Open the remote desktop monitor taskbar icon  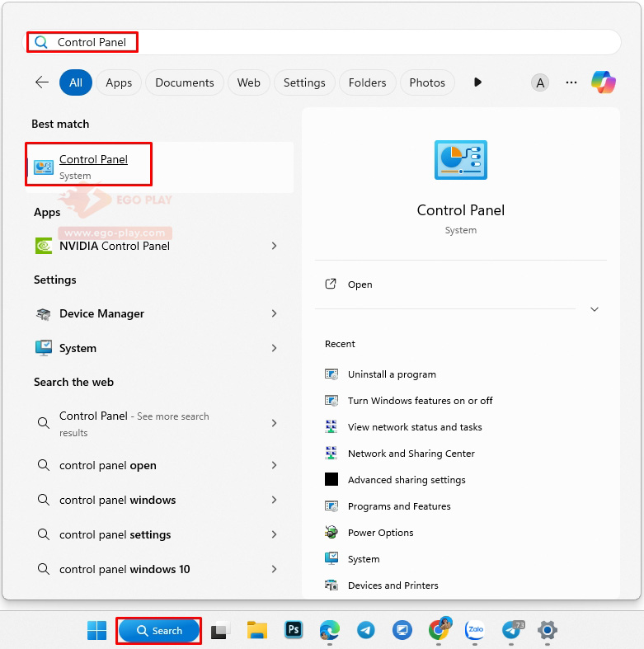tap(402, 630)
